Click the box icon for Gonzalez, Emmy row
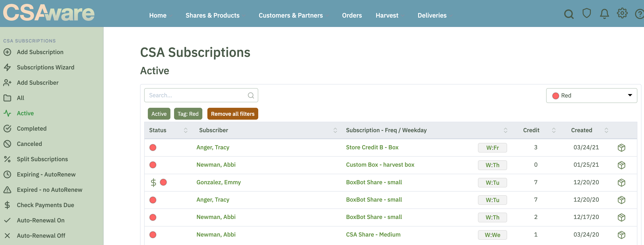Screen dimensions: 644x245 (621, 182)
